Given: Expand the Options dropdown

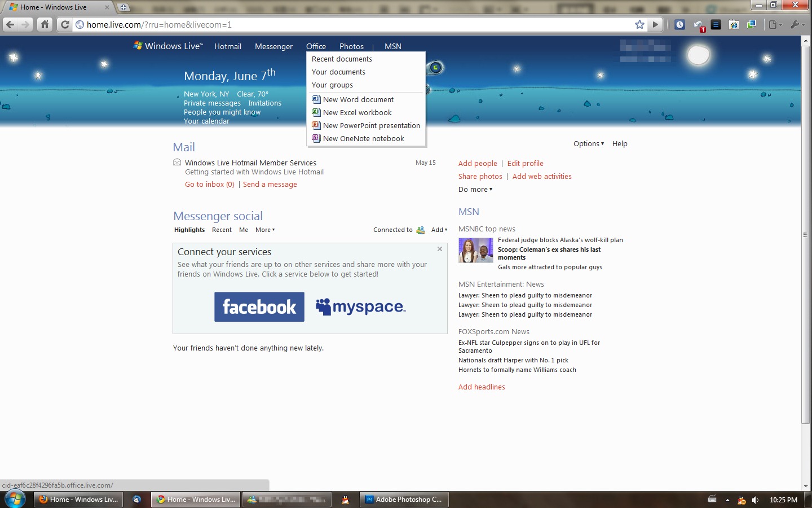Looking at the screenshot, I should point(589,144).
